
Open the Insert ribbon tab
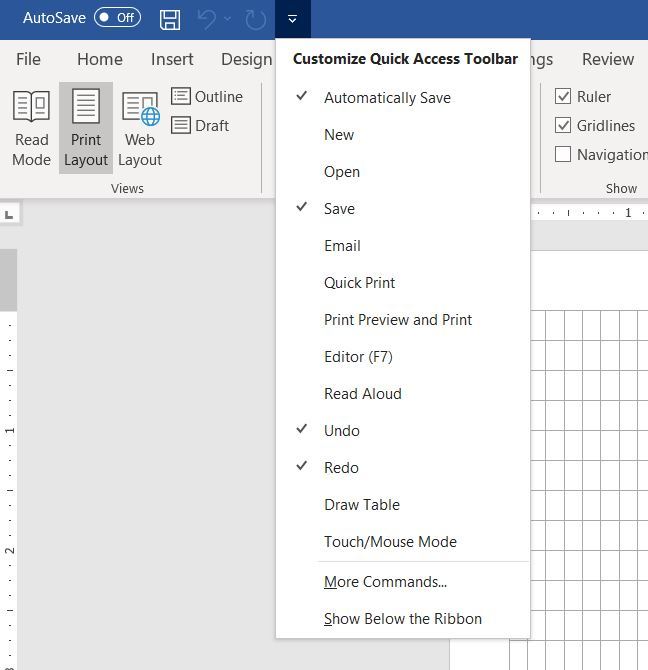[172, 59]
